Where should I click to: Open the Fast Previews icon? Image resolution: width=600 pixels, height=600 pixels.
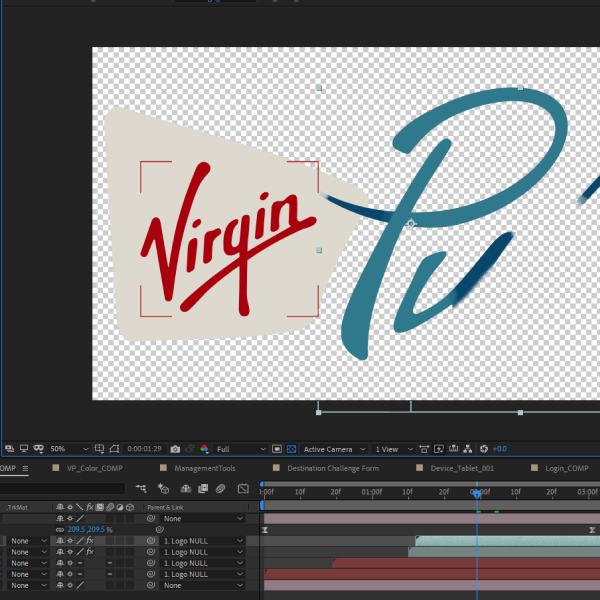[x=439, y=449]
